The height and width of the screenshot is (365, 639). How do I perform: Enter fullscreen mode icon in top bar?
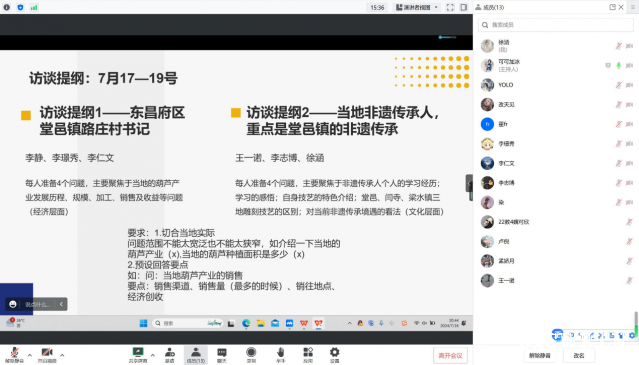(x=450, y=7)
